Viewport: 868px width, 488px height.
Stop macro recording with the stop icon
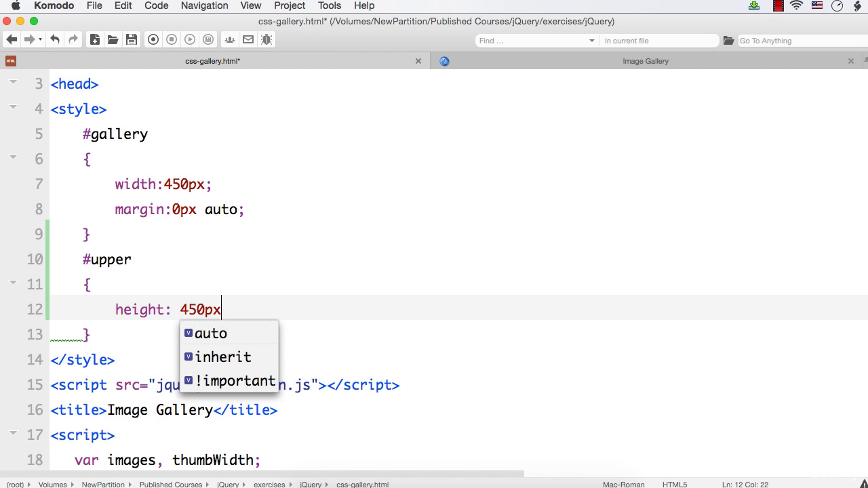(172, 40)
